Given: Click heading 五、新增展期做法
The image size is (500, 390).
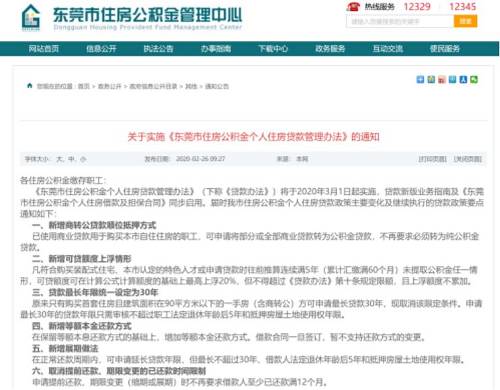Looking at the screenshot, I should [x=65, y=349].
